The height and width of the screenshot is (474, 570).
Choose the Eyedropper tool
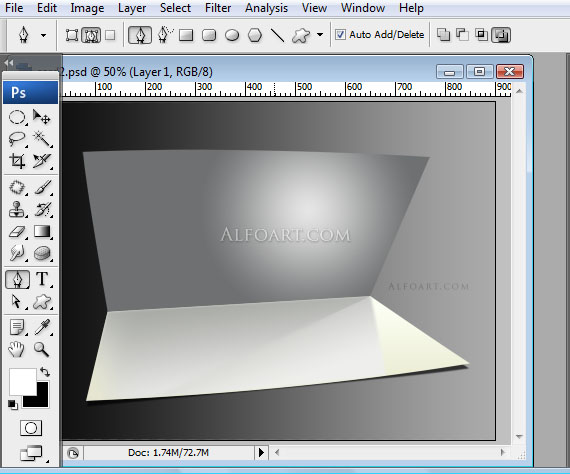pyautogui.click(x=42, y=327)
